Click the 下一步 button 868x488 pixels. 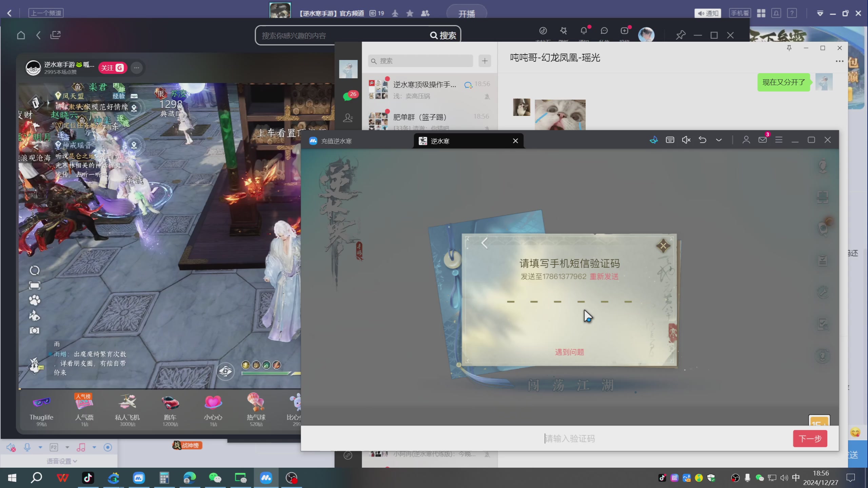(810, 439)
